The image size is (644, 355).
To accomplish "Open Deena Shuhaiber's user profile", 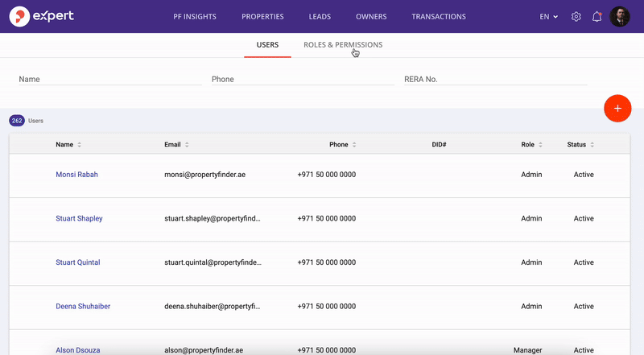I will point(83,307).
